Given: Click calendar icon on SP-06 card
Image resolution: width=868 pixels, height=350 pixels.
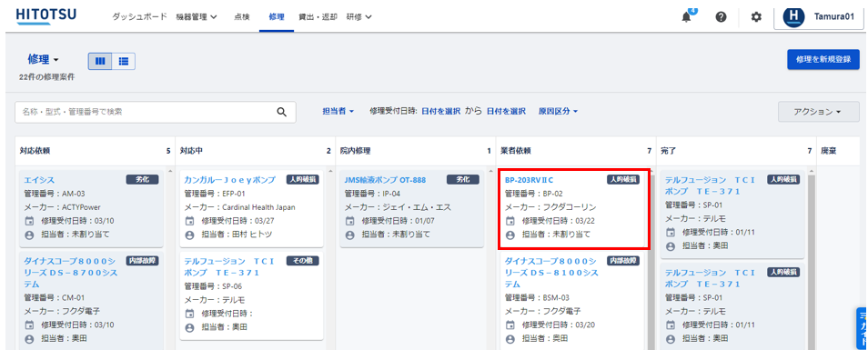Looking at the screenshot, I should [x=189, y=314].
